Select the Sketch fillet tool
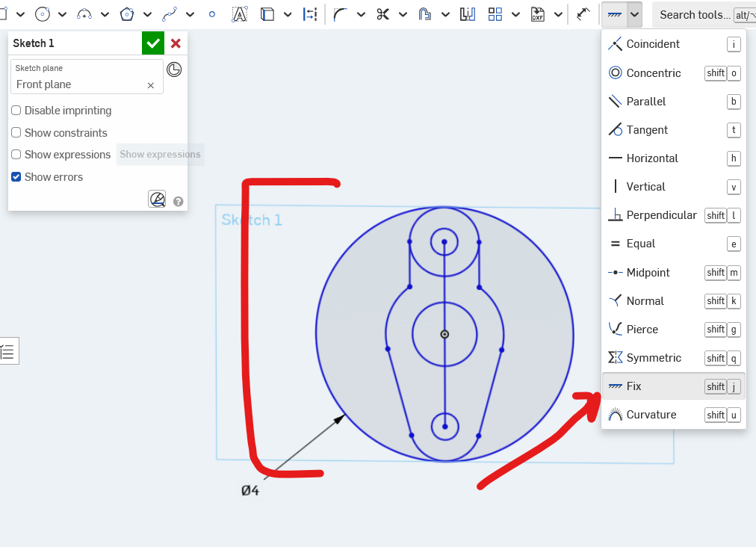Viewport: 756px width, 547px height. coord(340,14)
